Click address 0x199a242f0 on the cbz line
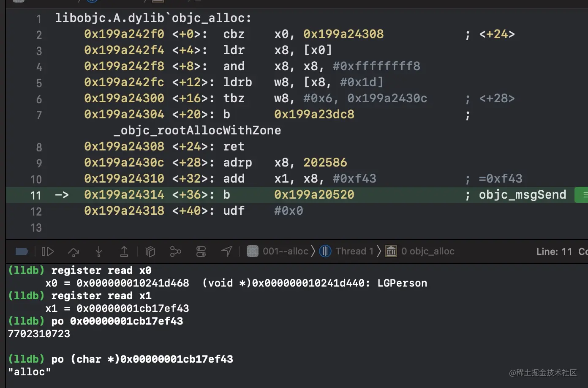 124,34
